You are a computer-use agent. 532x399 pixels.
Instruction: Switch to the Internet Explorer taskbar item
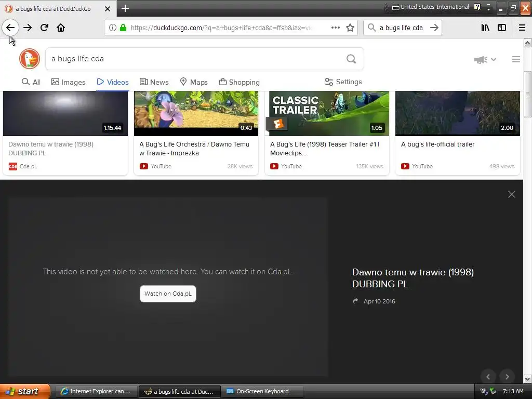(x=96, y=391)
